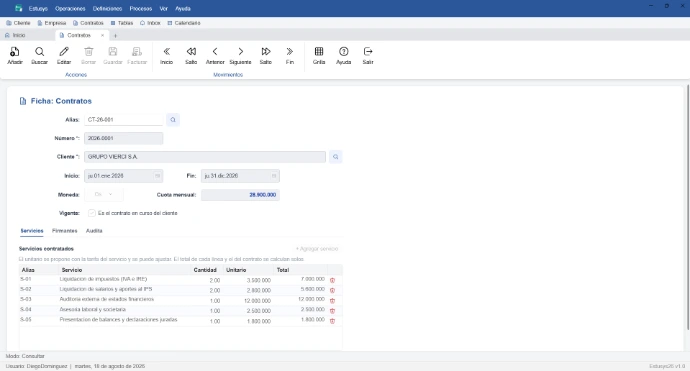Click the Agregar servicio link
This screenshot has width=690, height=371.
coord(317,249)
